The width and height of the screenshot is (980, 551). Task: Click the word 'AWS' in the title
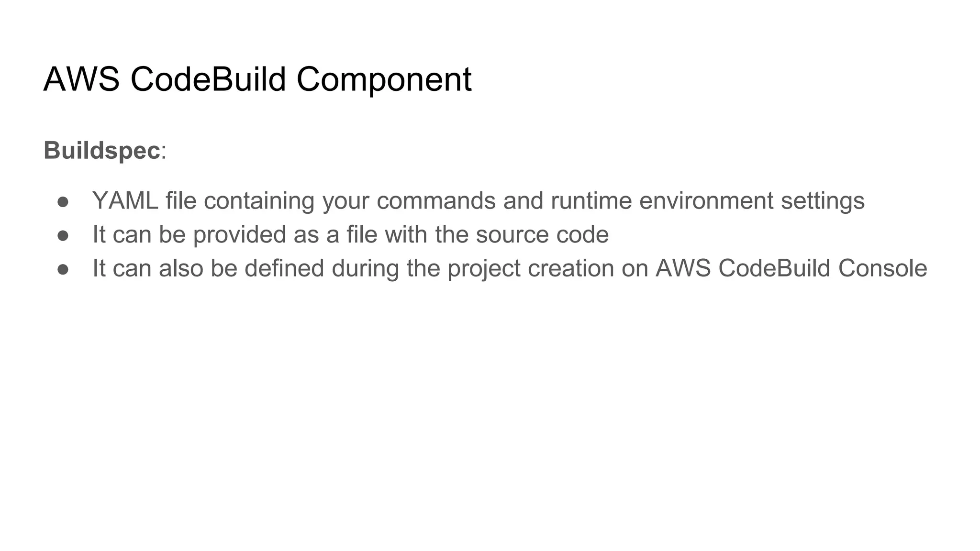point(81,79)
